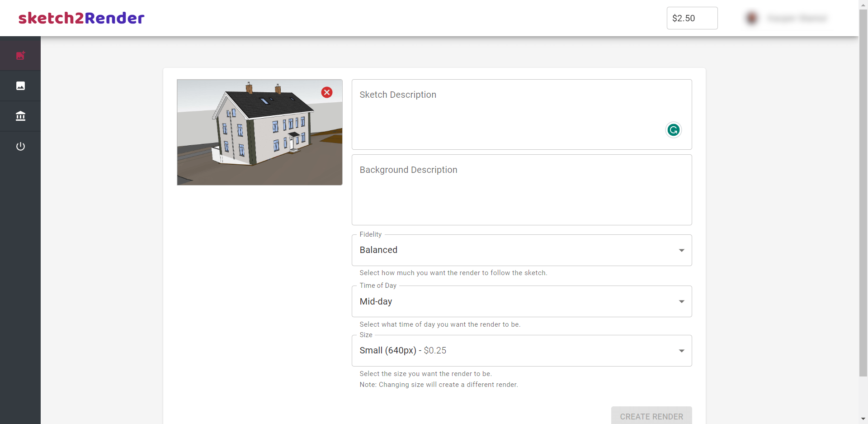
Task: Click the sketch2Render logo
Action: coord(81,18)
